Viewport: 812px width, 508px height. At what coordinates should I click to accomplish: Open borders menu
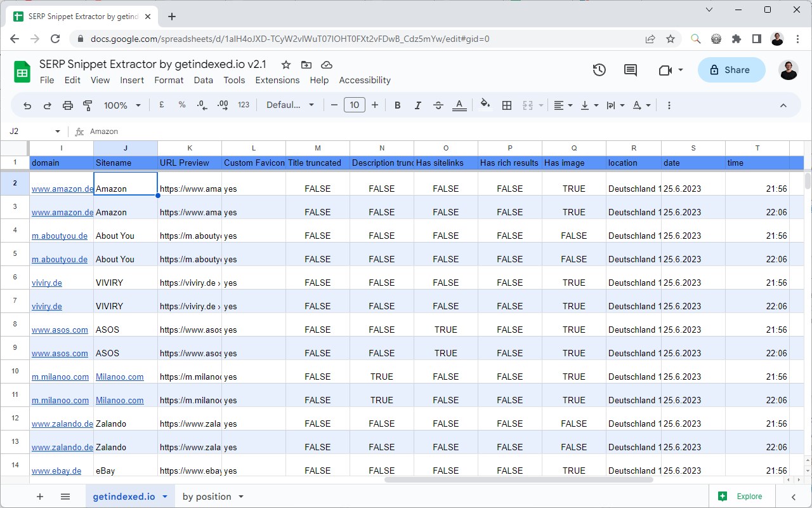click(507, 105)
